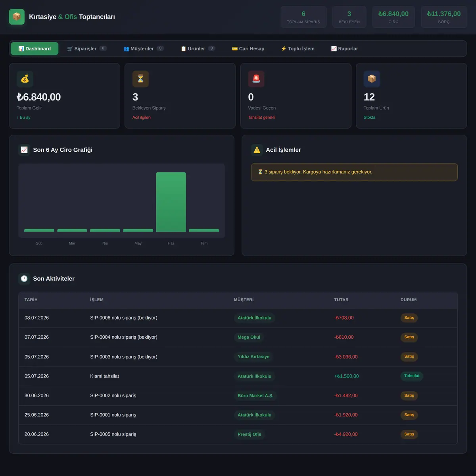The width and height of the screenshot is (476, 476).
Task: Click the hourglass icon on Bekleyen Sipariş card
Action: [140, 79]
